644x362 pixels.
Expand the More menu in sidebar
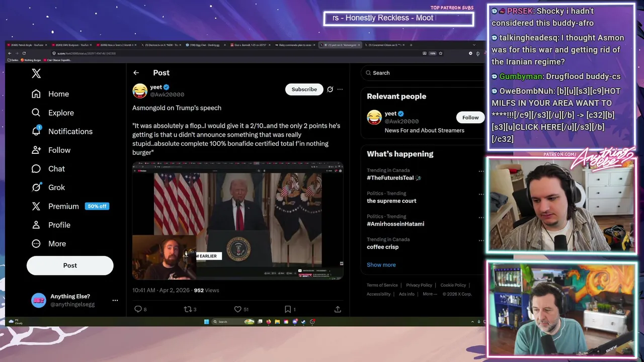point(49,243)
